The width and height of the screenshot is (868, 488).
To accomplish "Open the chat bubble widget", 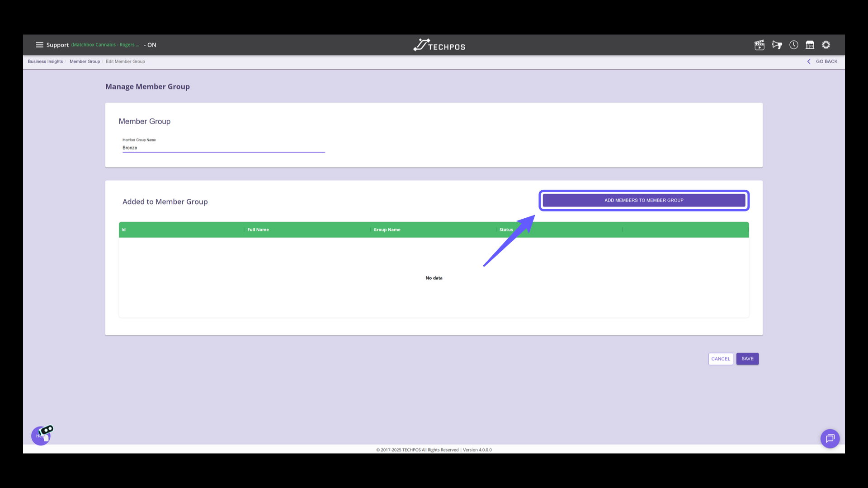I will point(830,438).
